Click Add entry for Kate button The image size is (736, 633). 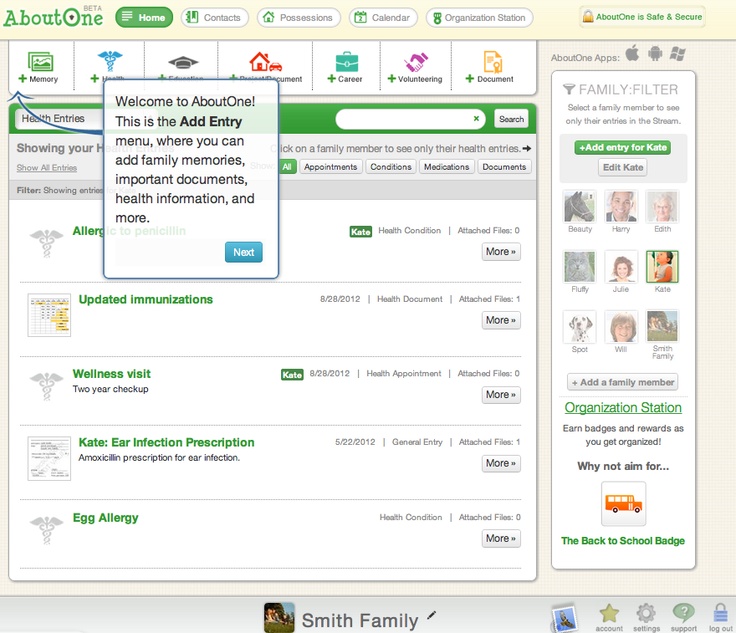(623, 147)
